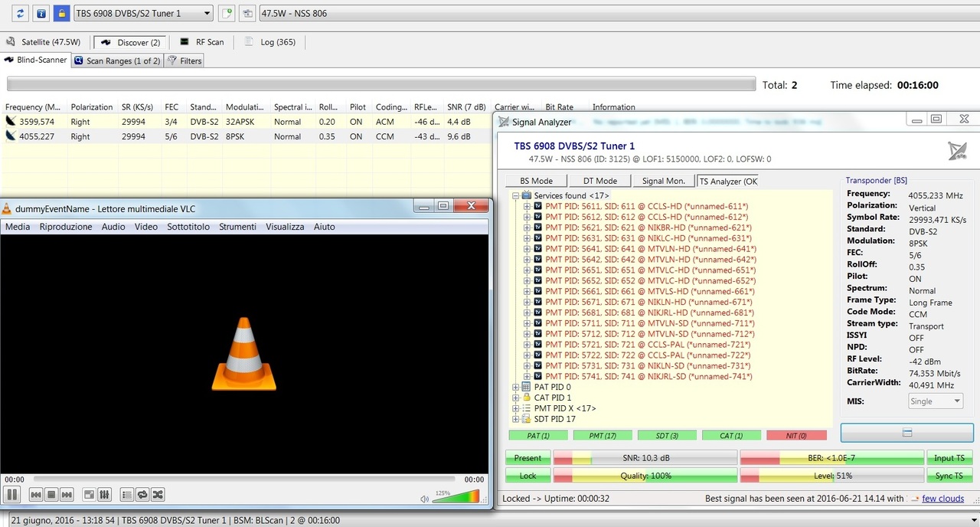Click the satellite dish icon of the 3599,574 row
980x527 pixels.
pyautogui.click(x=11, y=122)
